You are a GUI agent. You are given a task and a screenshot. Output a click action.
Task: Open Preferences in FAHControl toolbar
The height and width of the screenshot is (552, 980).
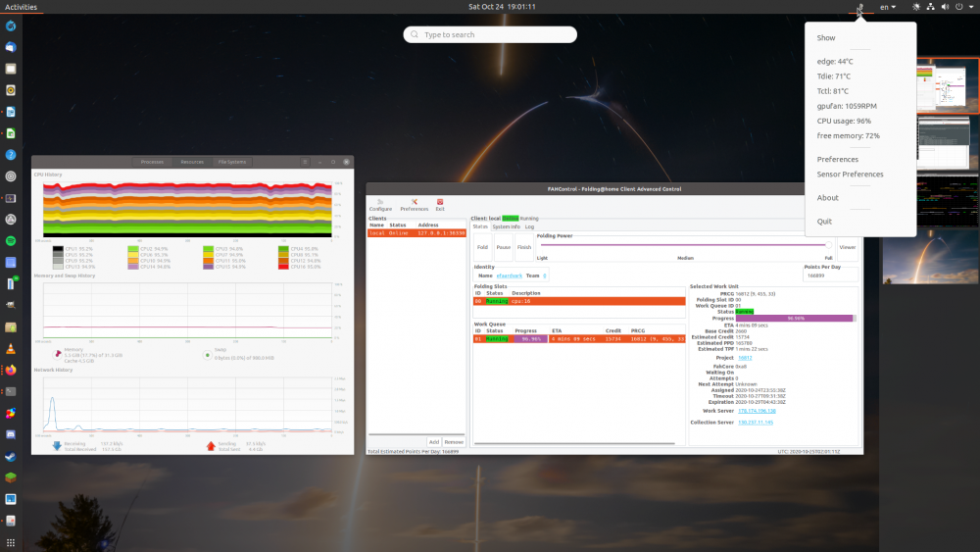point(414,205)
